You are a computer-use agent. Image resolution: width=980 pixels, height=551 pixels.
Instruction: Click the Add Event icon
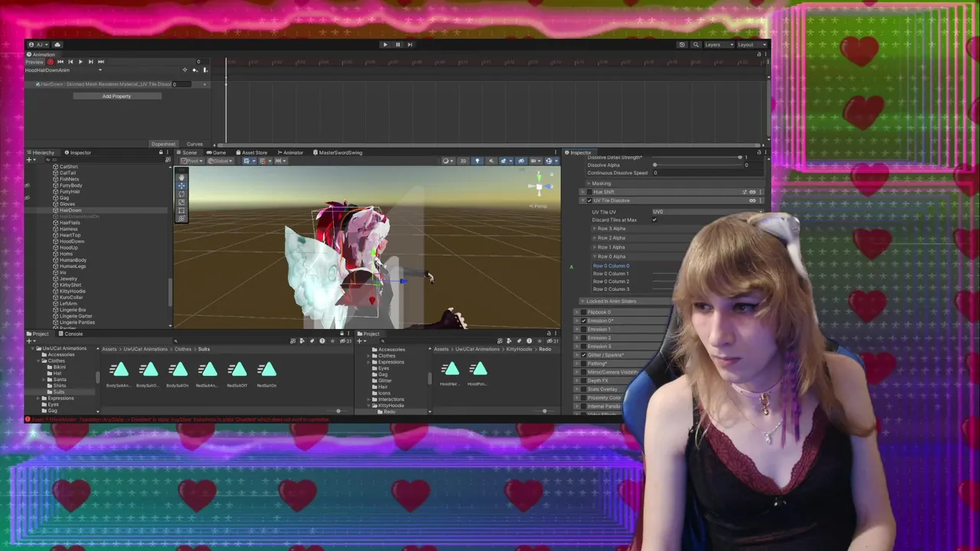204,70
